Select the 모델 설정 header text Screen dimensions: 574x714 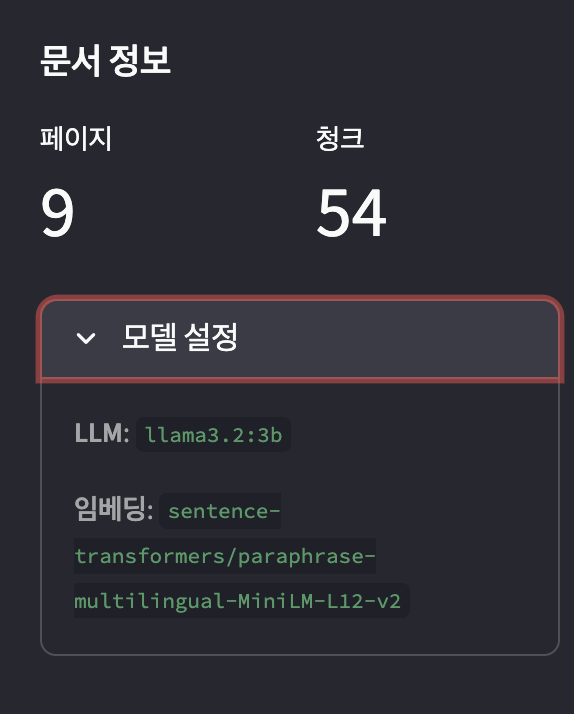point(180,337)
